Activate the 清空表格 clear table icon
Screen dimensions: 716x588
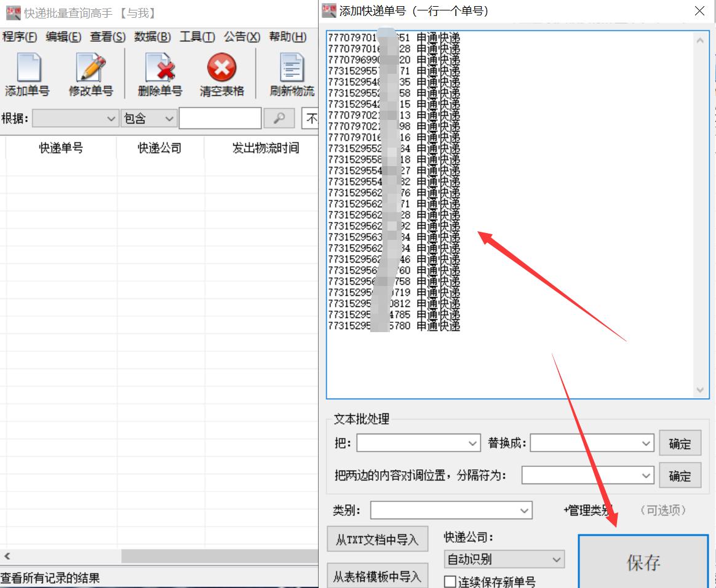point(221,68)
